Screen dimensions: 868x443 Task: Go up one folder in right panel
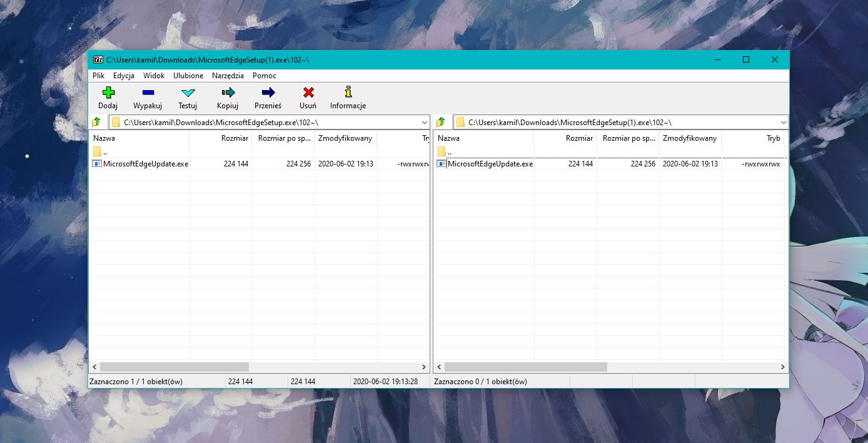coord(441,122)
